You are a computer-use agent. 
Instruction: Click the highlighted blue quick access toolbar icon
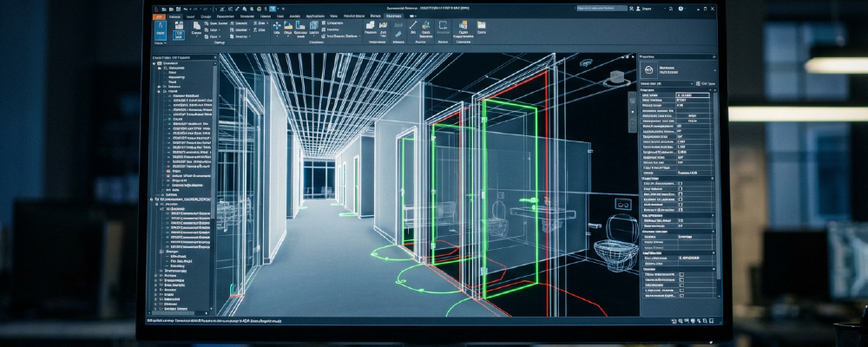pyautogui.click(x=273, y=9)
